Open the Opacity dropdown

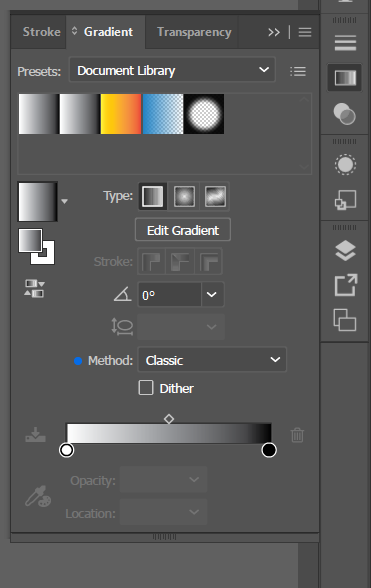pyautogui.click(x=164, y=480)
